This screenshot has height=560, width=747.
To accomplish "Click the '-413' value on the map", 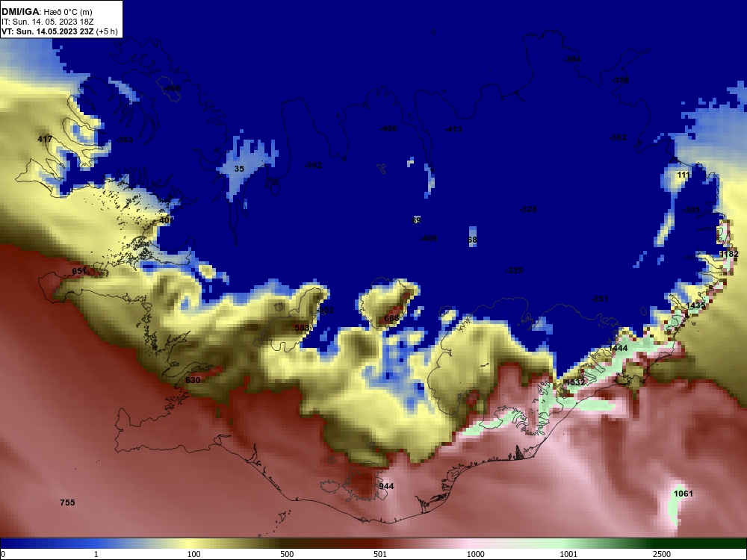I will pos(453,129).
